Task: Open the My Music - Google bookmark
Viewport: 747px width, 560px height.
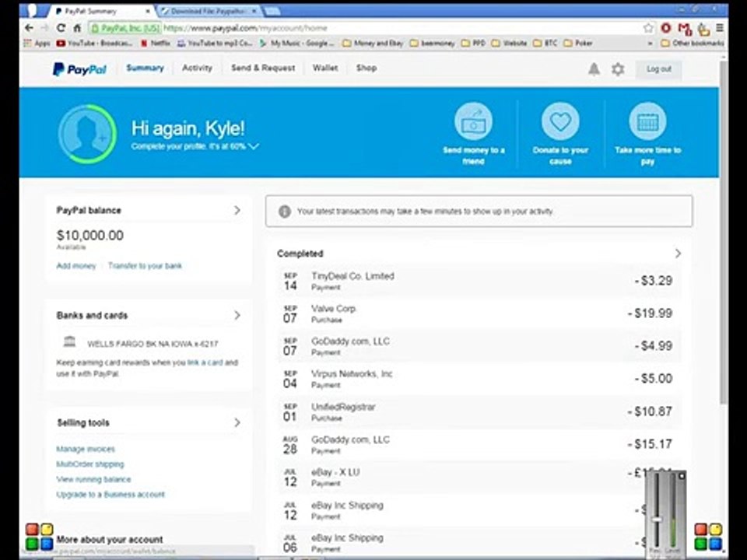Action: pos(297,43)
